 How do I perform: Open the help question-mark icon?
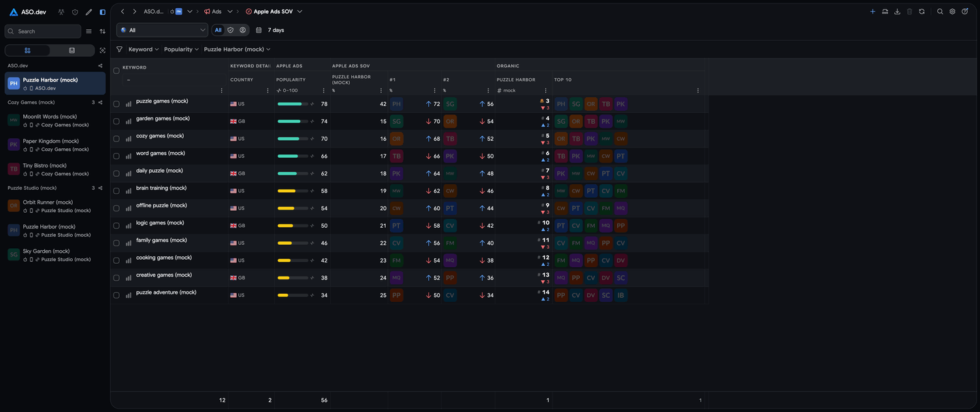point(964,12)
